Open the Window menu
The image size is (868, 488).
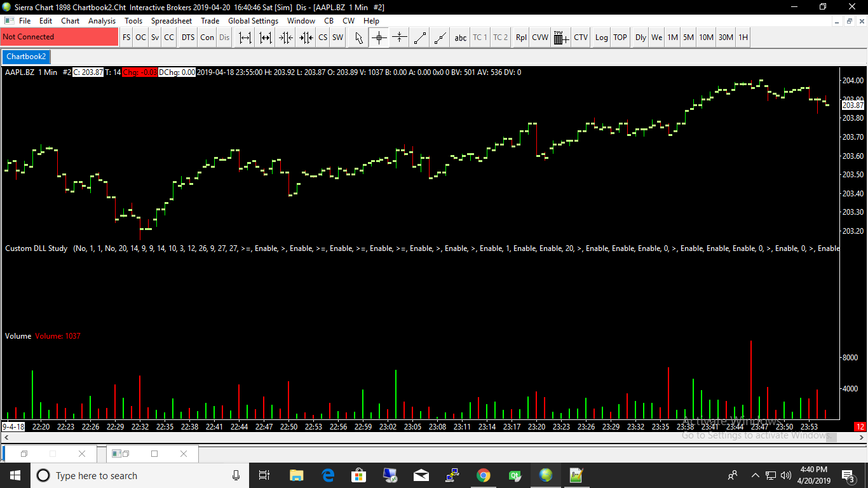[301, 21]
